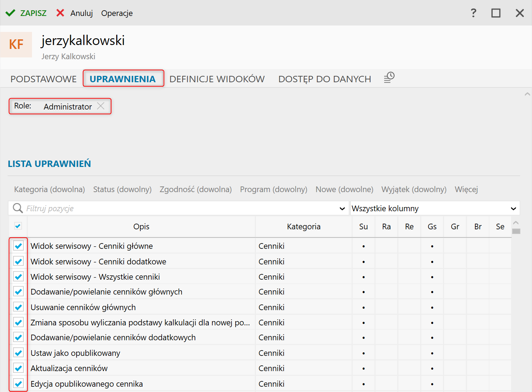Toggle the select-all header checkbox
The image size is (532, 392).
click(18, 226)
